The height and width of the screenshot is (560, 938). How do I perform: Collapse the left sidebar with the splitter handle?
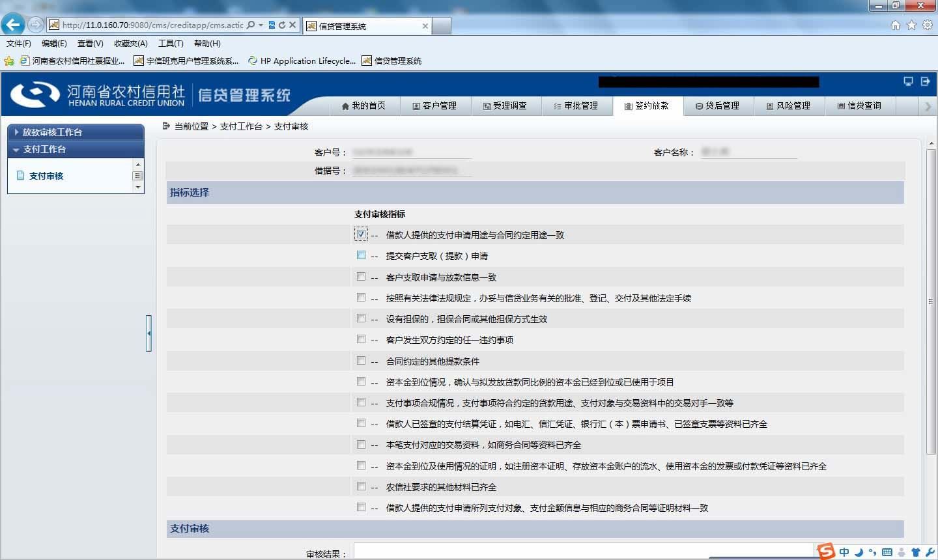[x=149, y=333]
